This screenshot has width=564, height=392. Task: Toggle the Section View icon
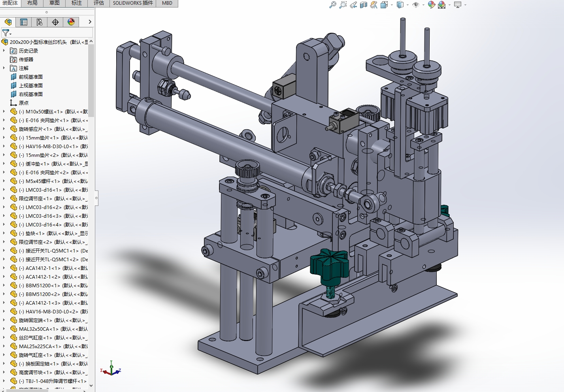pos(364,5)
